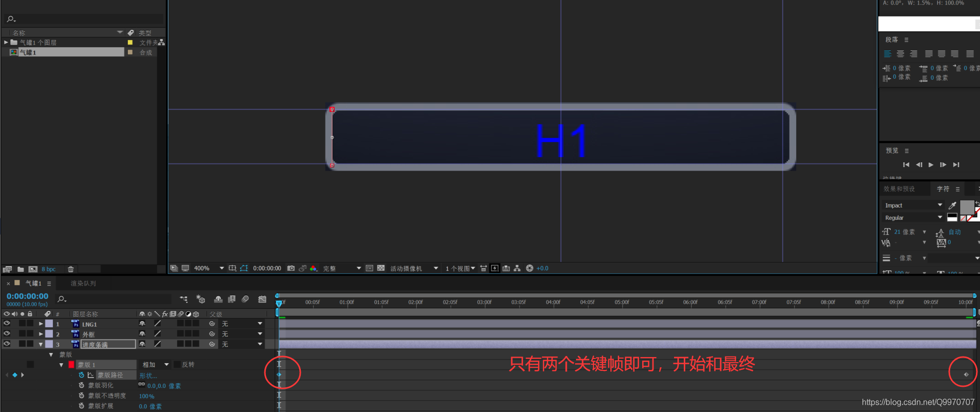Viewport: 980px width, 412px height.
Task: Hide the LNG1 layer with its eye icon
Action: 7,324
